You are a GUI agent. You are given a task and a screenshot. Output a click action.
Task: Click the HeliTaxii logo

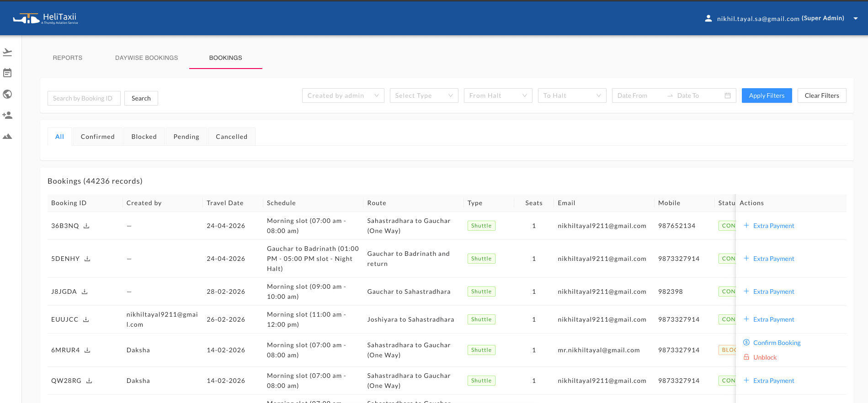point(46,18)
